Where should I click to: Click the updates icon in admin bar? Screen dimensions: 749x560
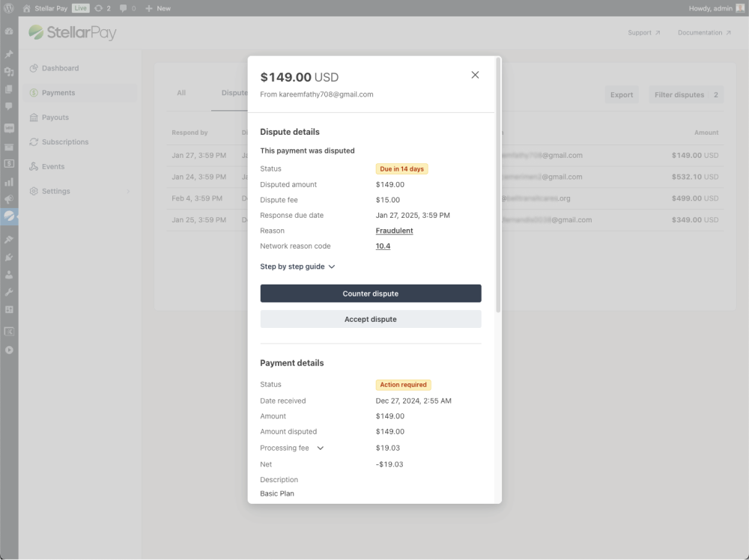click(x=98, y=8)
